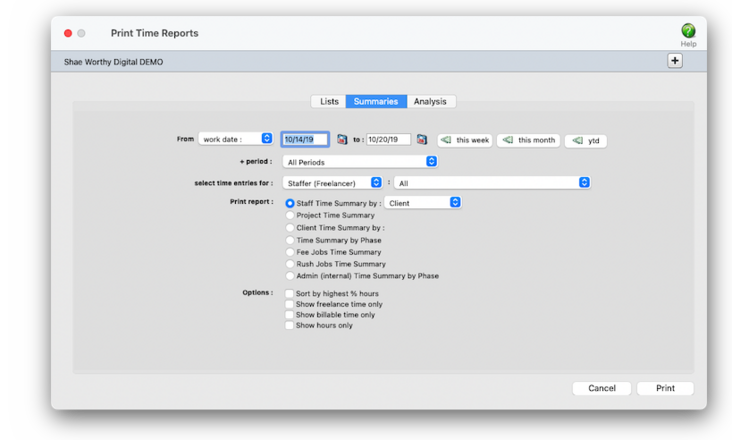732x440 pixels.
Task: Select the Summaries tab
Action: tap(376, 101)
